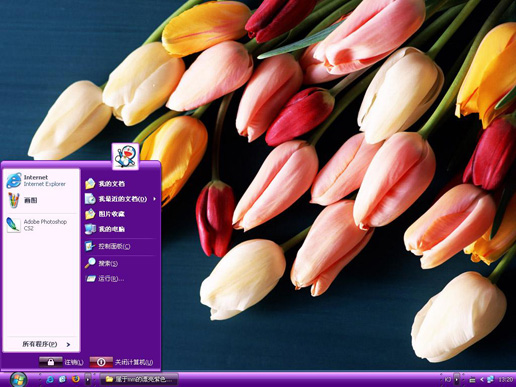Click the 注销 (Log Off) lock button
Image resolution: width=516 pixels, height=387 pixels.
coord(51,362)
